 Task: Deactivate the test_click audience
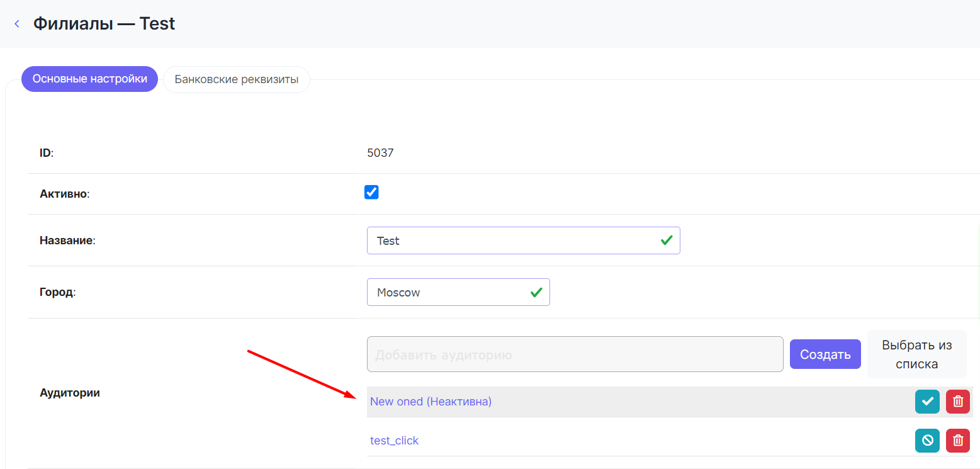(927, 441)
